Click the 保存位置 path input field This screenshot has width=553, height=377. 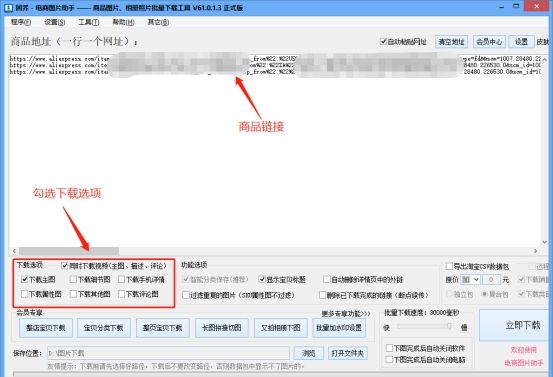point(168,353)
